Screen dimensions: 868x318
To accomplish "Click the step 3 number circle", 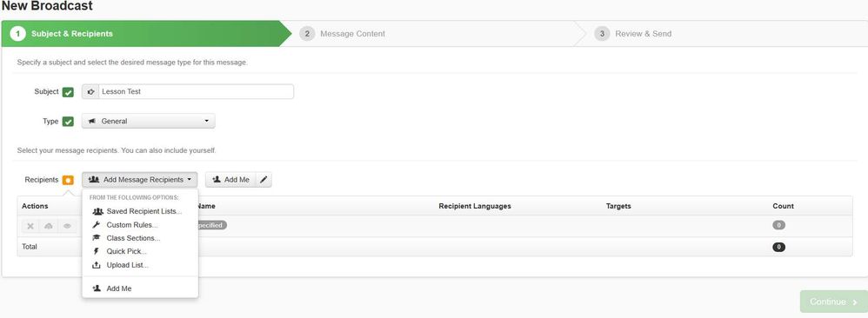I will point(602,34).
